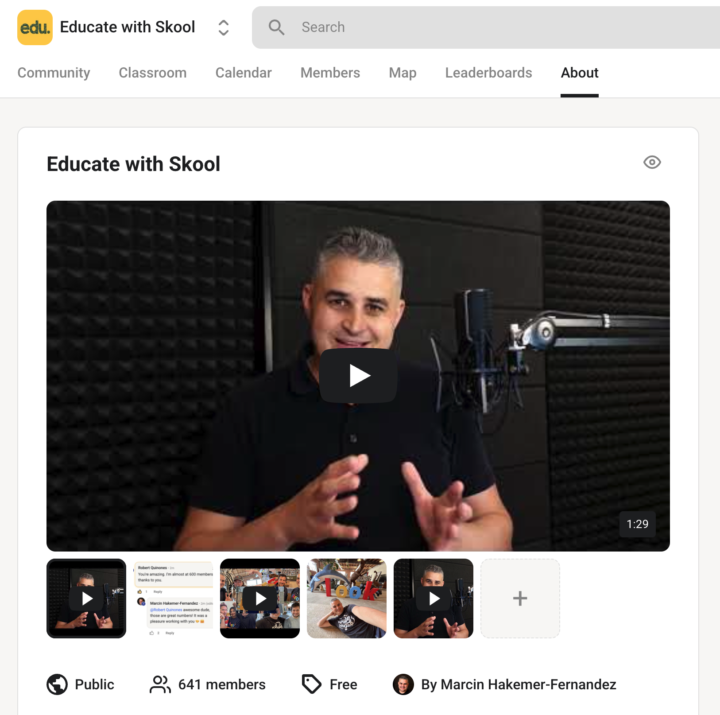This screenshot has height=715, width=720.
Task: Open the Community tab
Action: click(54, 73)
